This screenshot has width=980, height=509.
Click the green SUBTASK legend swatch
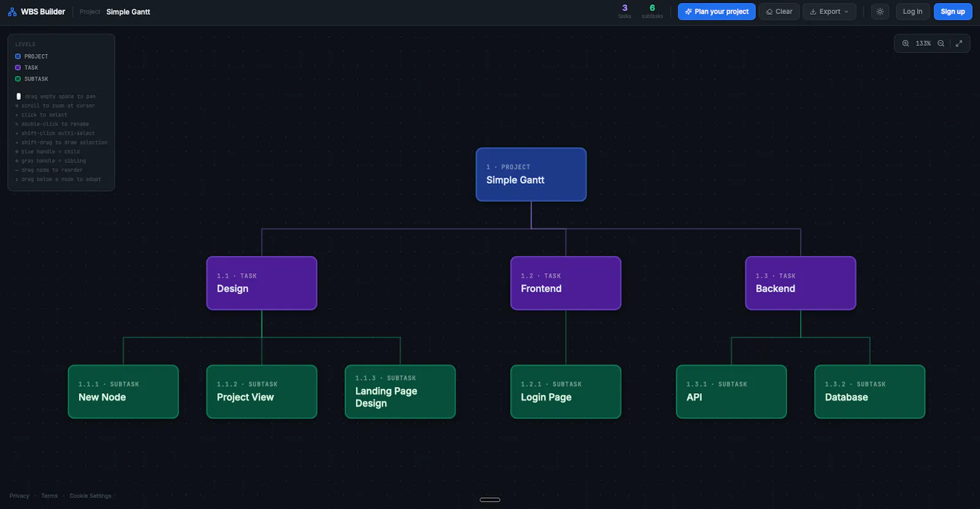pyautogui.click(x=18, y=79)
